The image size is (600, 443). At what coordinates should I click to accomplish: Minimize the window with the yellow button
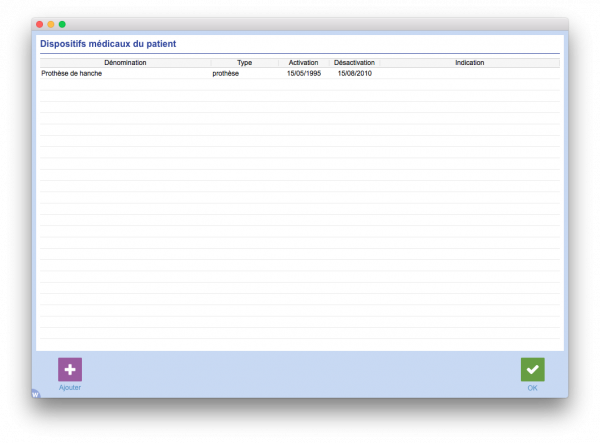point(51,24)
